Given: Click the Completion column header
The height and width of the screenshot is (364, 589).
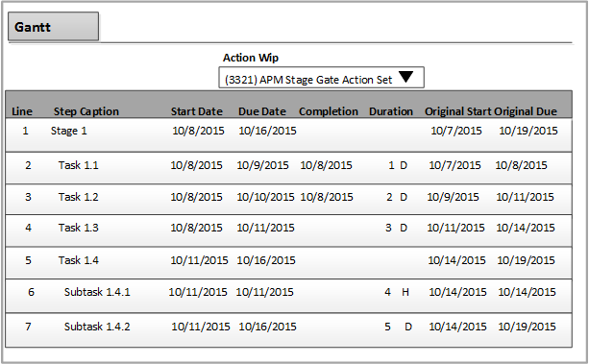Looking at the screenshot, I should pos(329,111).
